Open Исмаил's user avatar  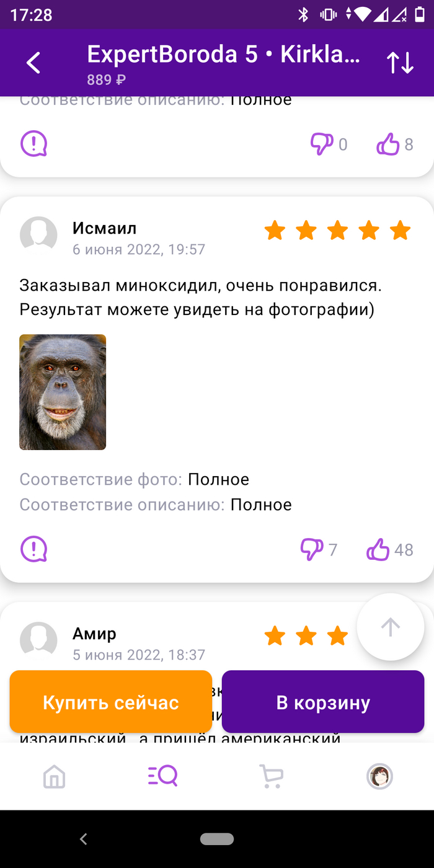pyautogui.click(x=38, y=234)
